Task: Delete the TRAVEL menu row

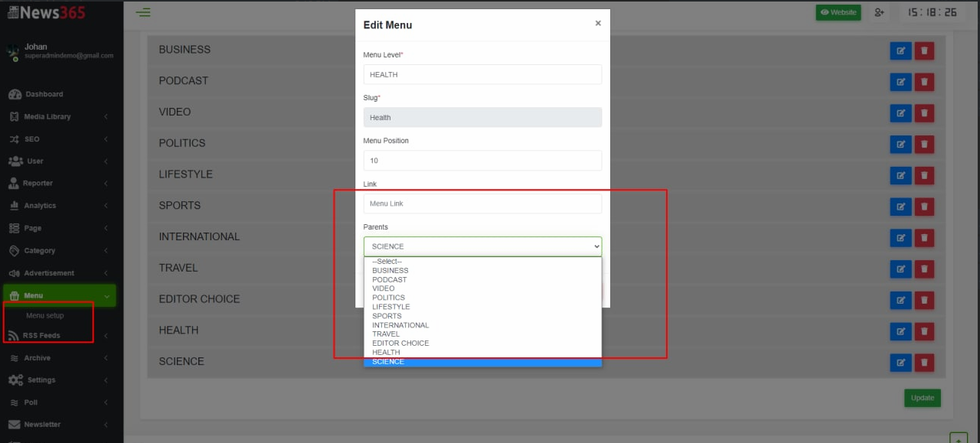Action: click(924, 269)
